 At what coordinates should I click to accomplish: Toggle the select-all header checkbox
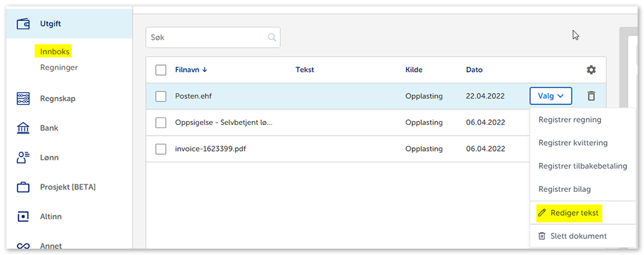coord(161,70)
